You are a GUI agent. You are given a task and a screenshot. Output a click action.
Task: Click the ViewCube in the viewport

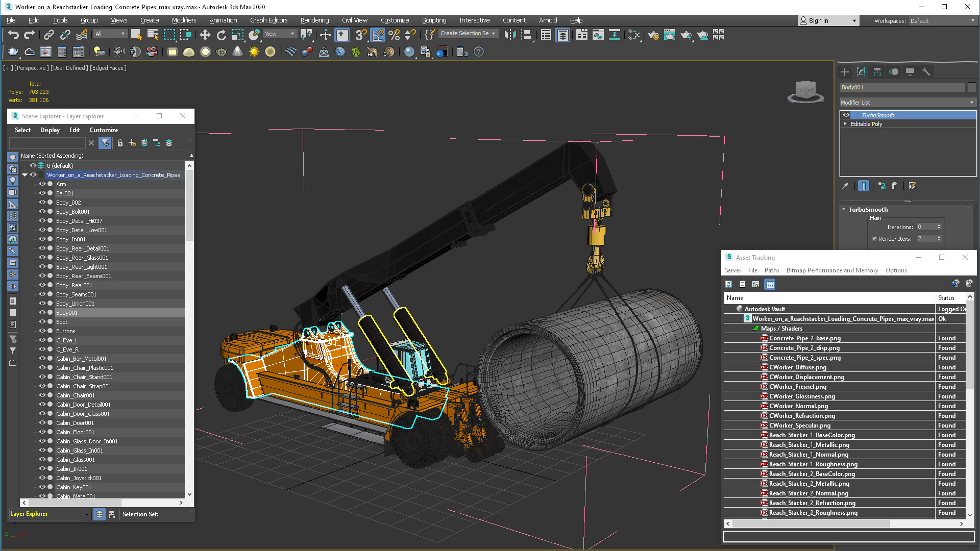[805, 92]
